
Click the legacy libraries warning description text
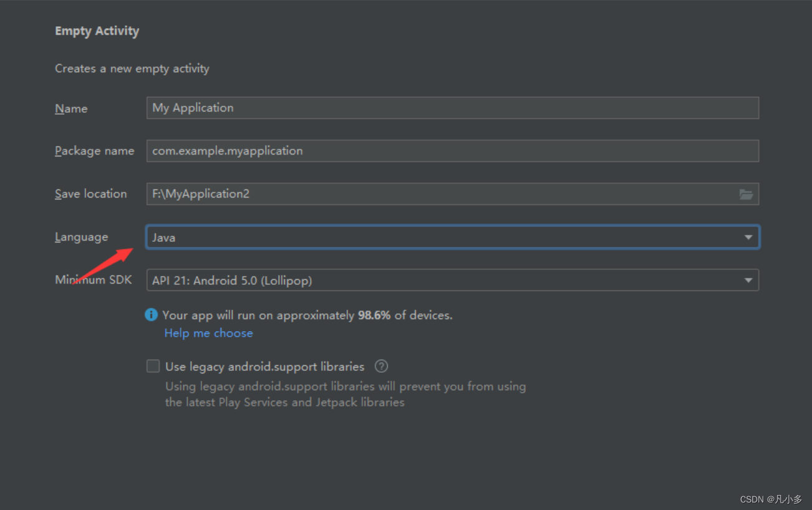(346, 394)
